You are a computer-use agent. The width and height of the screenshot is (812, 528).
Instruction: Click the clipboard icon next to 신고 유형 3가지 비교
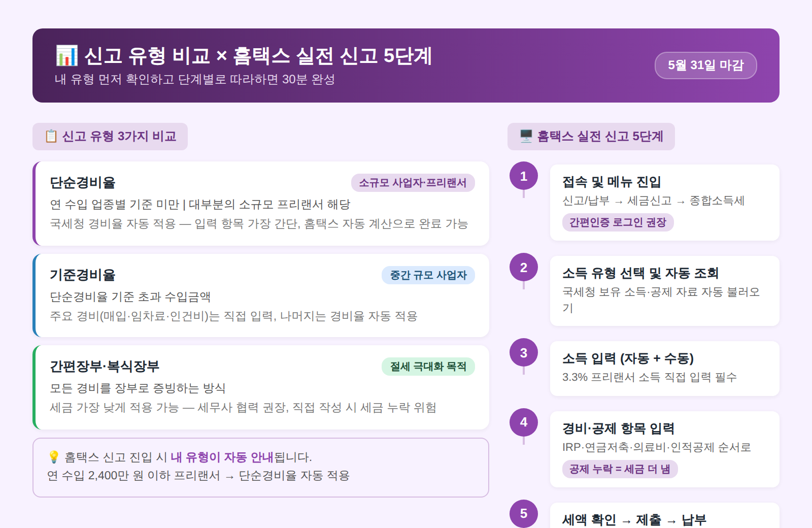pos(51,136)
